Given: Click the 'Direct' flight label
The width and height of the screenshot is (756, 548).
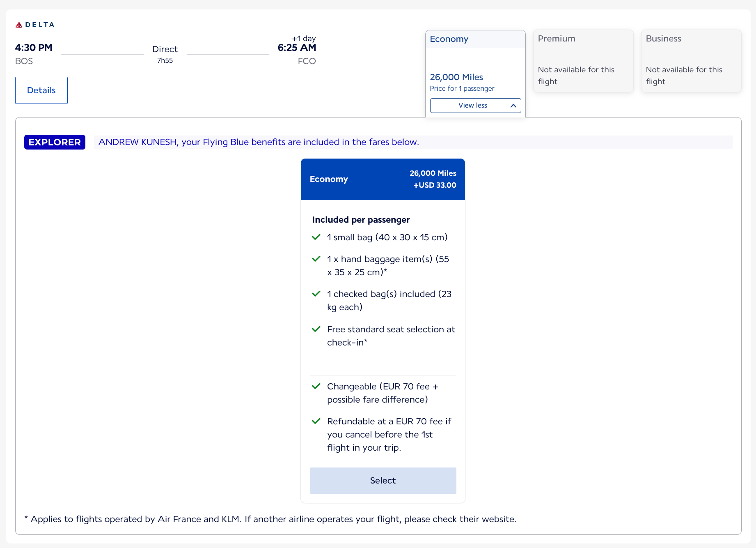Looking at the screenshot, I should 165,49.
